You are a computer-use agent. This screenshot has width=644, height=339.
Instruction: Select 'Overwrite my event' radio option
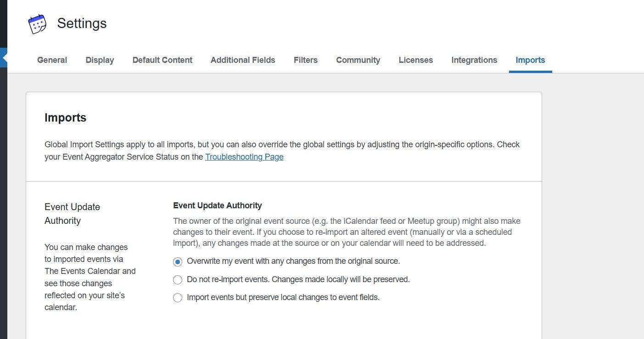coord(178,261)
